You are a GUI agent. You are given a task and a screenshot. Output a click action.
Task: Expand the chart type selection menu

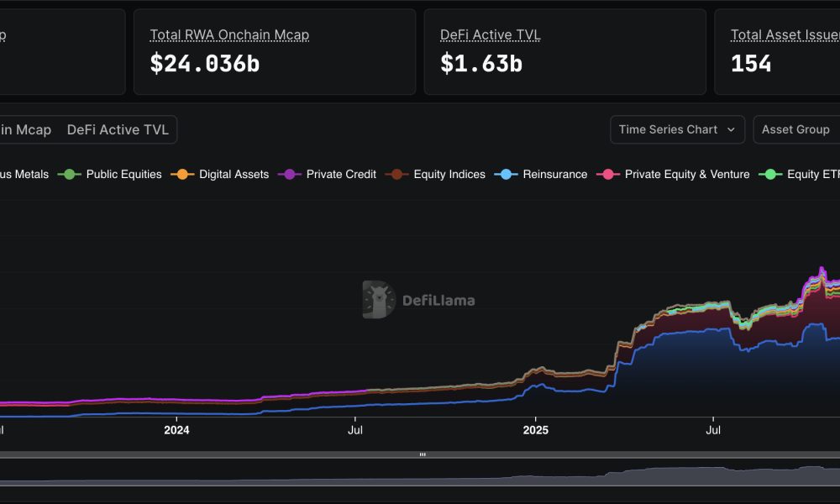click(677, 129)
